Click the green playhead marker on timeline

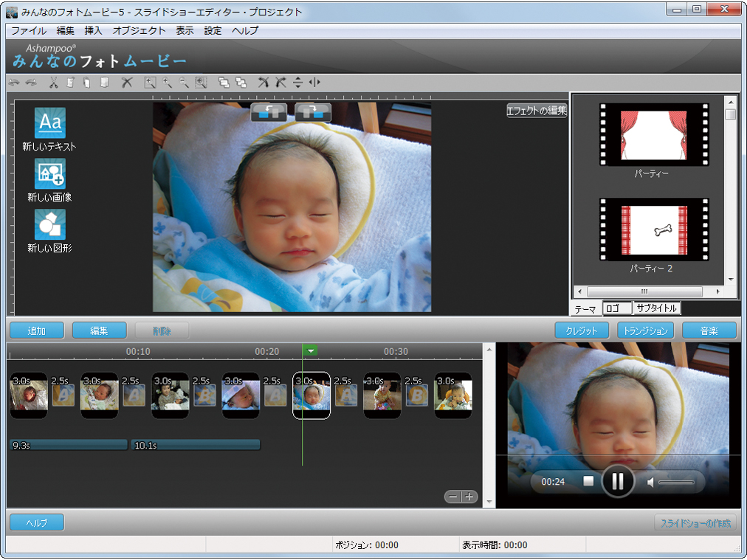coord(311,350)
